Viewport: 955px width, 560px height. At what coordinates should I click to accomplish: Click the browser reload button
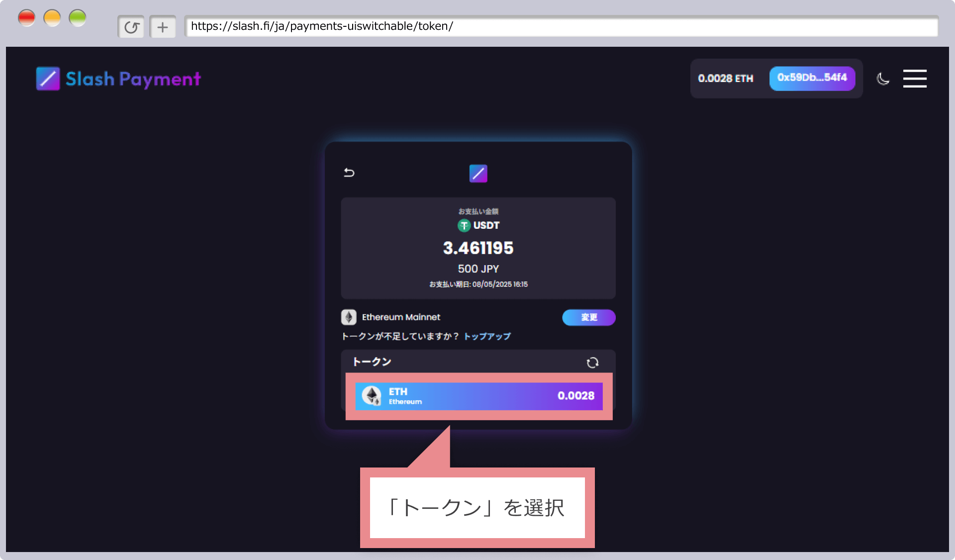pos(131,27)
